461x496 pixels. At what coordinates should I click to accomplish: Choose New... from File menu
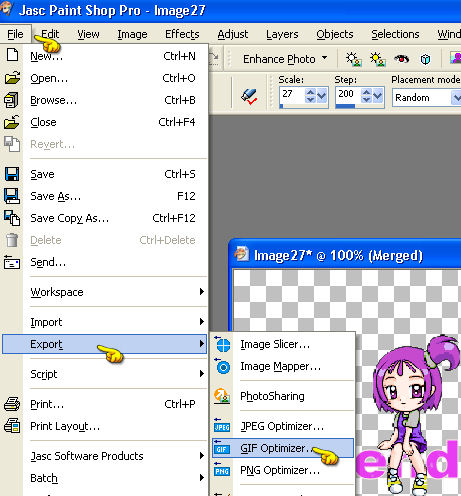105,56
